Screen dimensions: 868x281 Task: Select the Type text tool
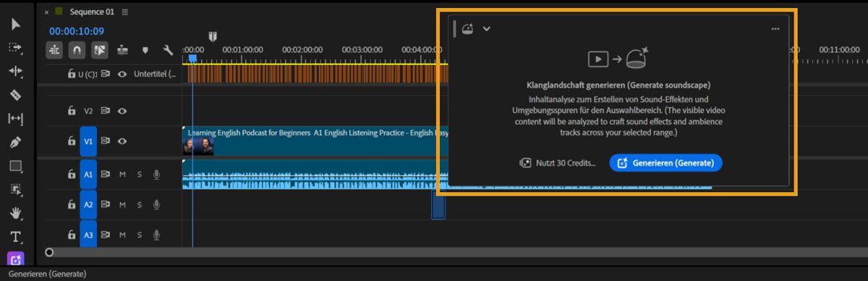[16, 236]
